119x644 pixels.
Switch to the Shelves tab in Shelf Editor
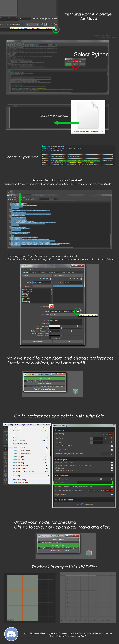[x=25, y=272]
